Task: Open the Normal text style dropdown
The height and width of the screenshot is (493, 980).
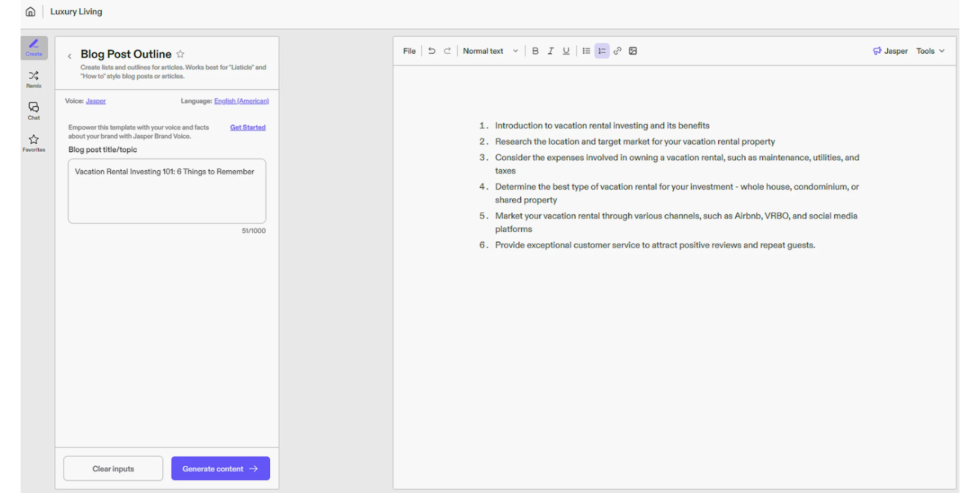Action: coord(490,50)
